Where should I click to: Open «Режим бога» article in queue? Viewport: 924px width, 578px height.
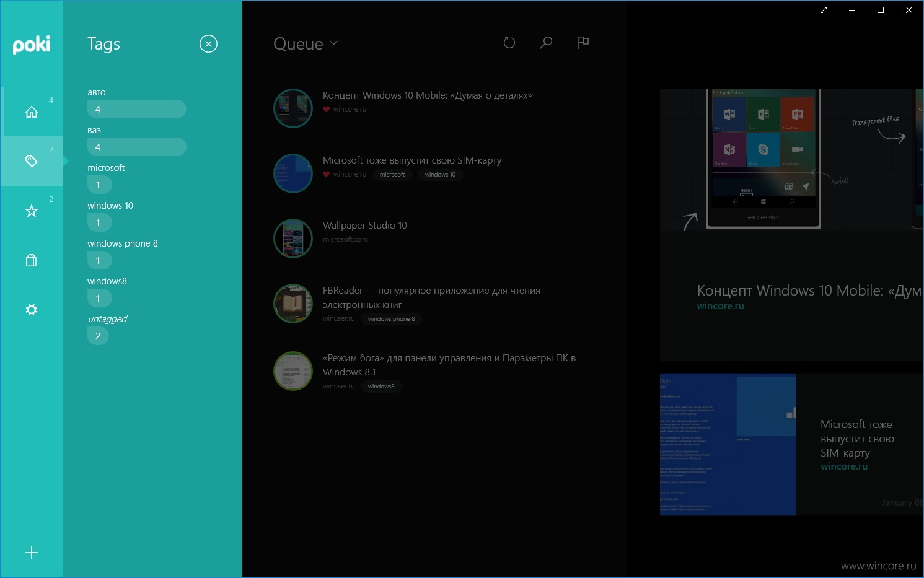click(x=449, y=365)
